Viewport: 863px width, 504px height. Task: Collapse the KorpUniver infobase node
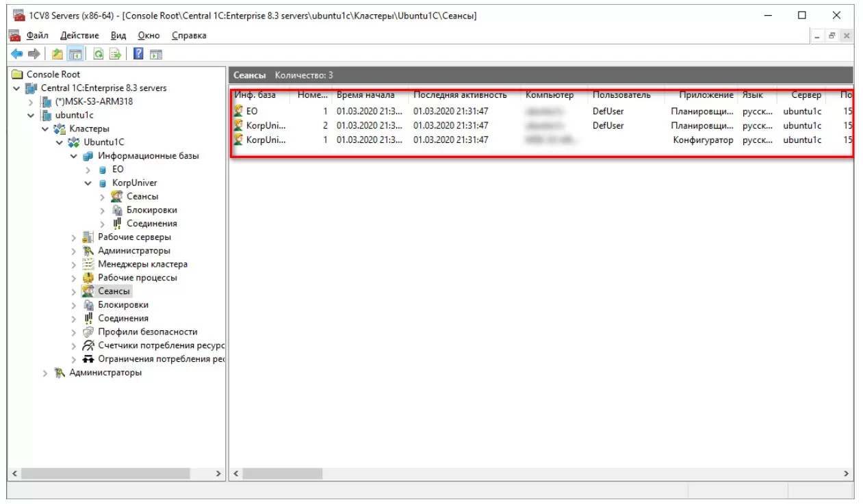tap(88, 183)
